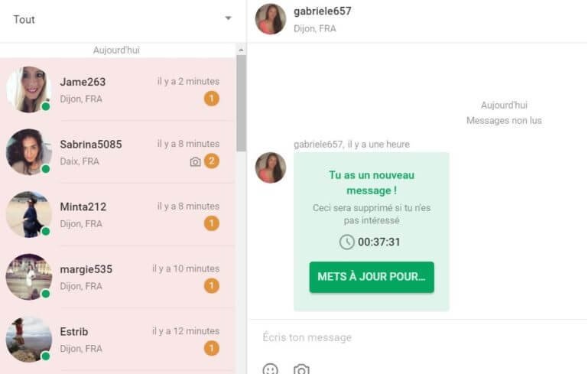Open the emoji picker smiley icon

(x=271, y=369)
